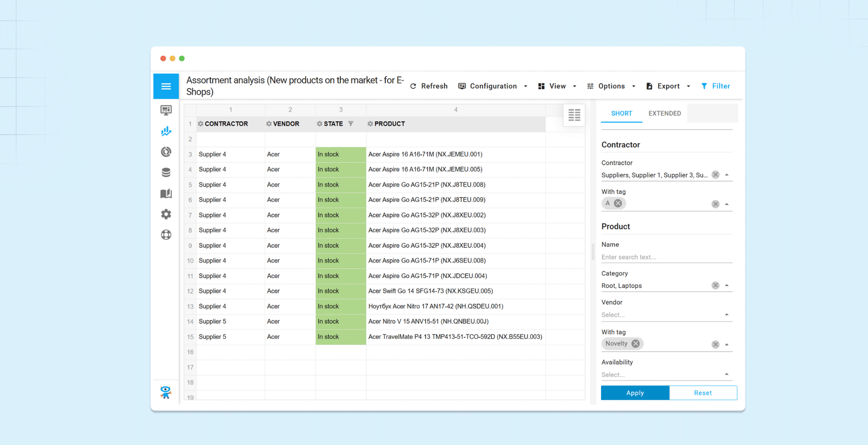Apply the current filter settings
Screen dimensions: 868x445
point(635,392)
